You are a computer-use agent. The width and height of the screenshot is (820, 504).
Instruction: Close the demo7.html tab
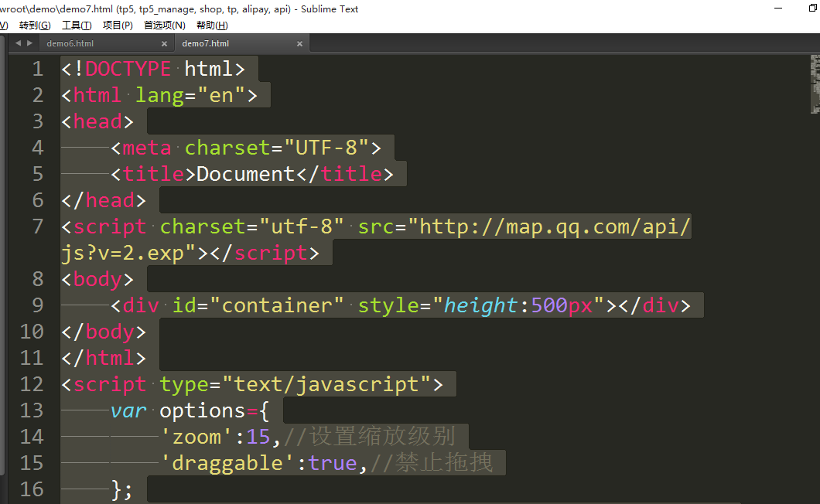point(300,44)
